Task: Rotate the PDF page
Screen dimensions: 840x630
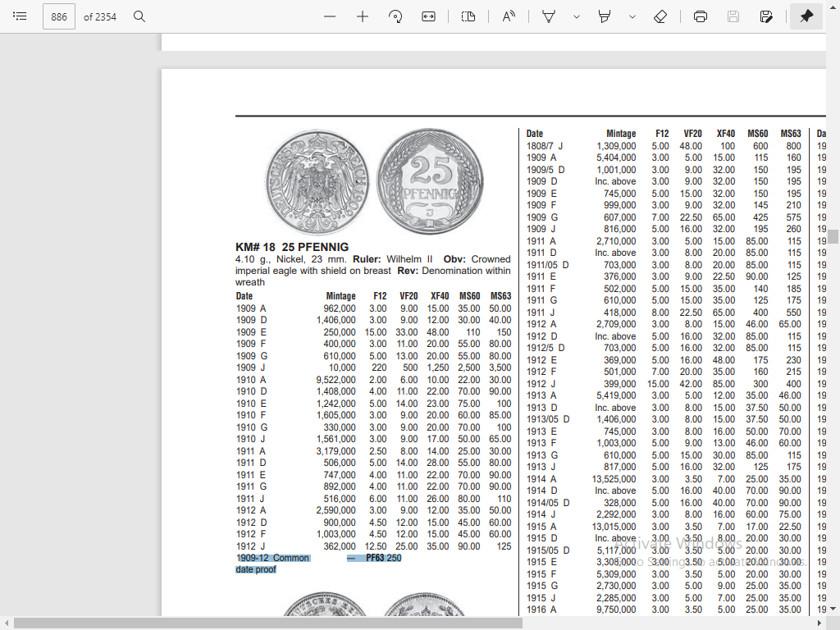Action: click(x=395, y=16)
